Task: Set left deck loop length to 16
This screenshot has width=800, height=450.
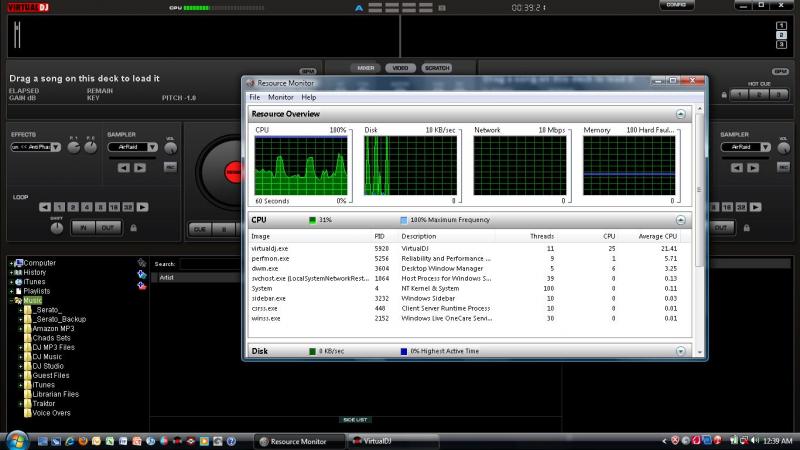Action: (114, 207)
